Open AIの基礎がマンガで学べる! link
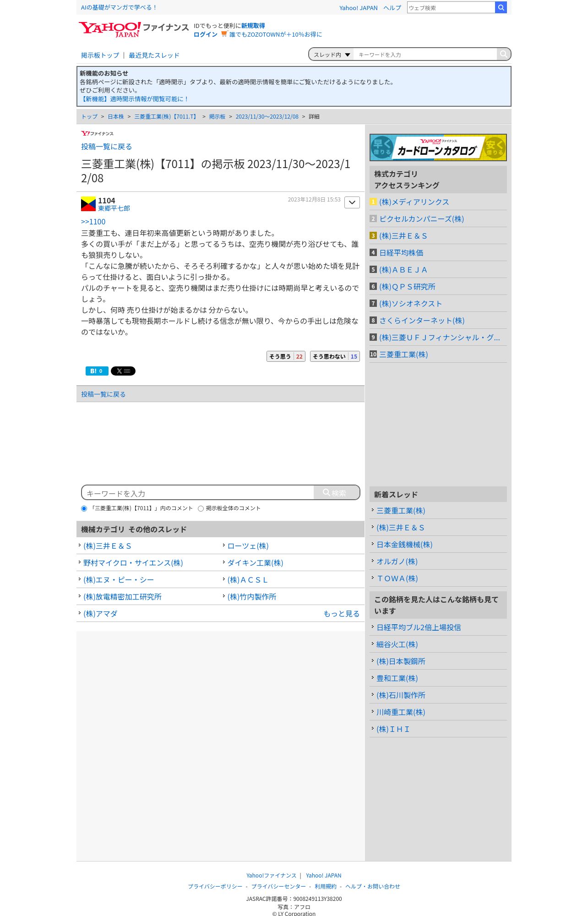Screen dimensions: 588x916 pos(119,7)
